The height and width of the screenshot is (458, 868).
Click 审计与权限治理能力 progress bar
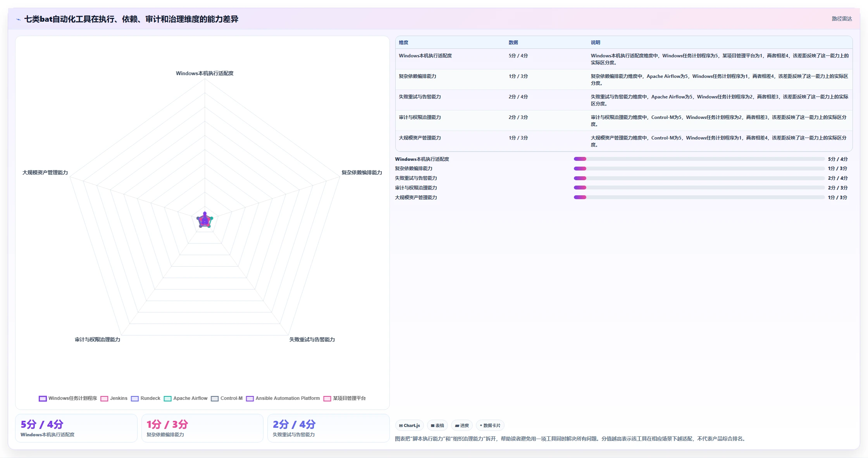[699, 188]
